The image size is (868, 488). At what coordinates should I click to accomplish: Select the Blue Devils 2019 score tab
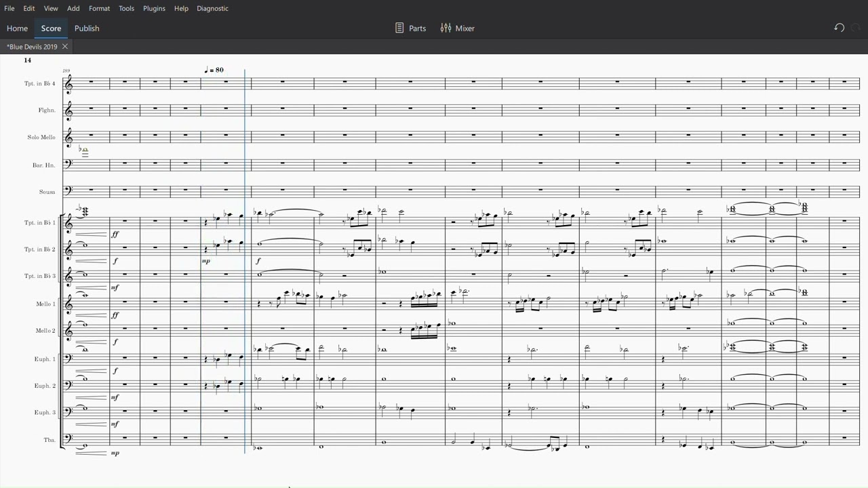(x=32, y=47)
